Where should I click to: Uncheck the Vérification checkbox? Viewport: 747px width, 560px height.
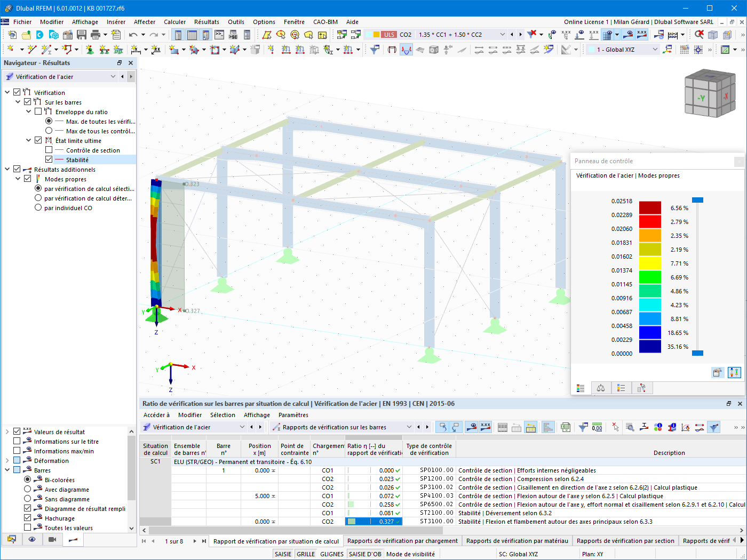(17, 92)
